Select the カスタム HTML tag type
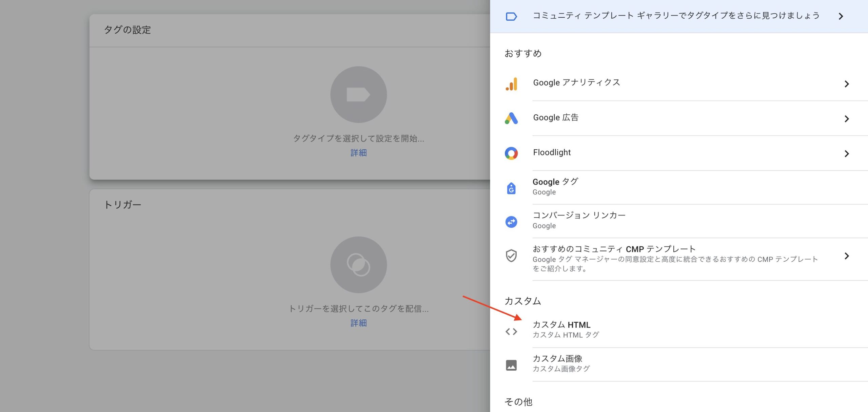This screenshot has height=412, width=868. pos(561,325)
